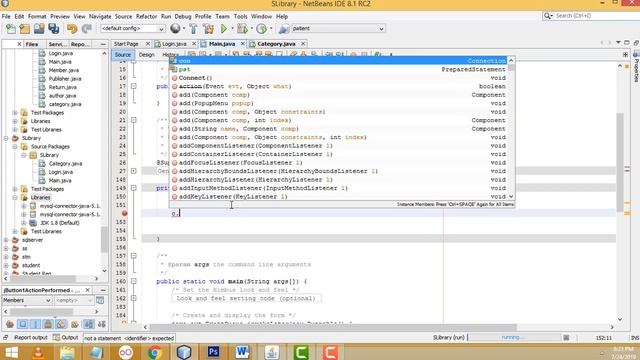Click the Save All toolbar icon
This screenshot has height=360, width=640.
pyautogui.click(x=53, y=29)
